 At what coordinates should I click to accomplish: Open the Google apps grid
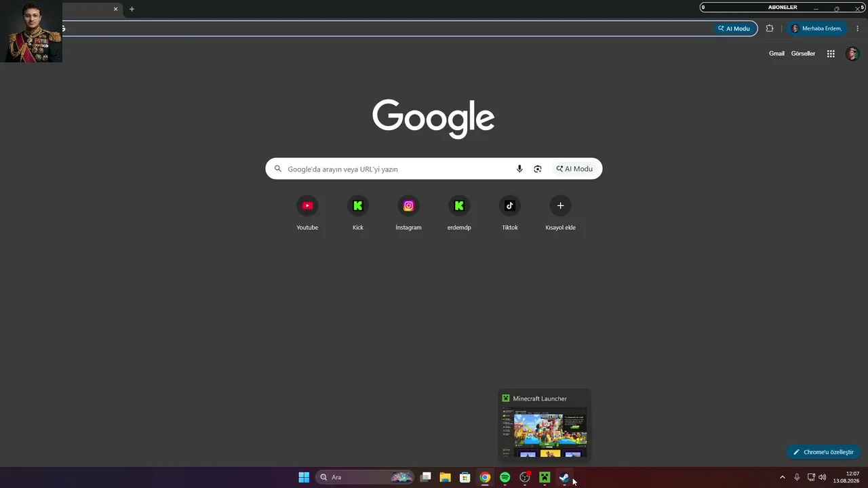click(831, 54)
